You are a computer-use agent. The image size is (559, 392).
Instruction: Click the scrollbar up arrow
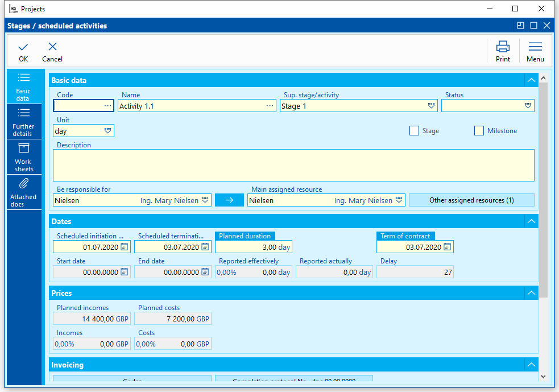543,78
